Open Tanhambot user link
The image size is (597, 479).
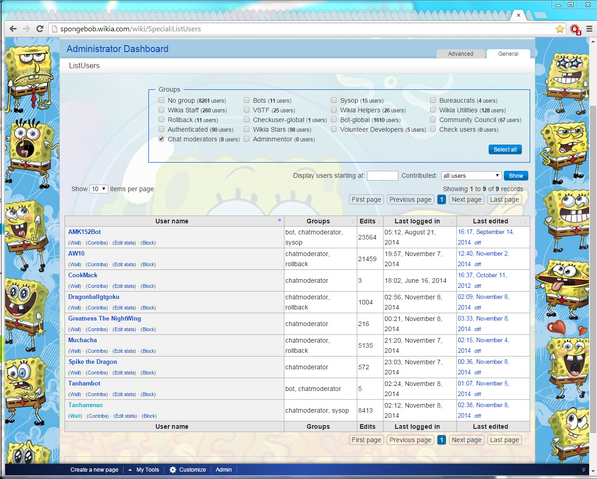84,383
